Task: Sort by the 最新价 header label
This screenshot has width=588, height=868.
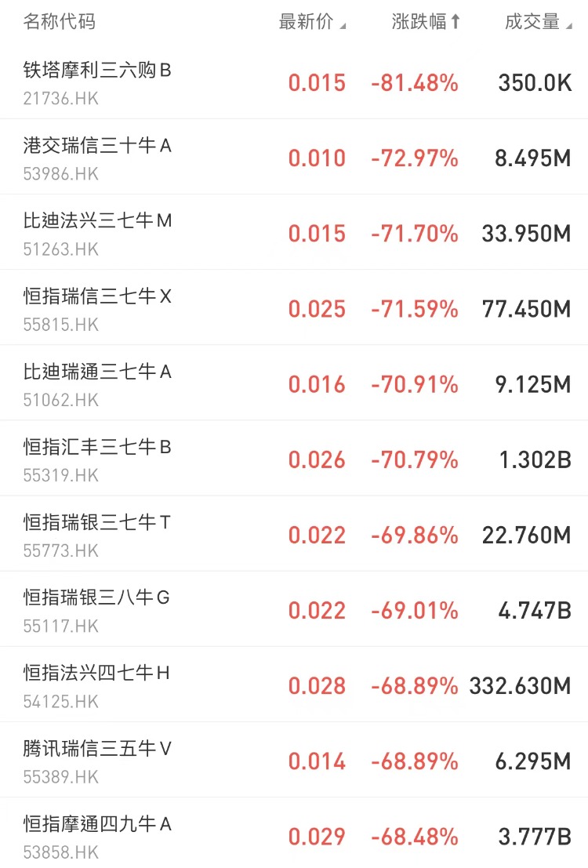Action: [306, 22]
